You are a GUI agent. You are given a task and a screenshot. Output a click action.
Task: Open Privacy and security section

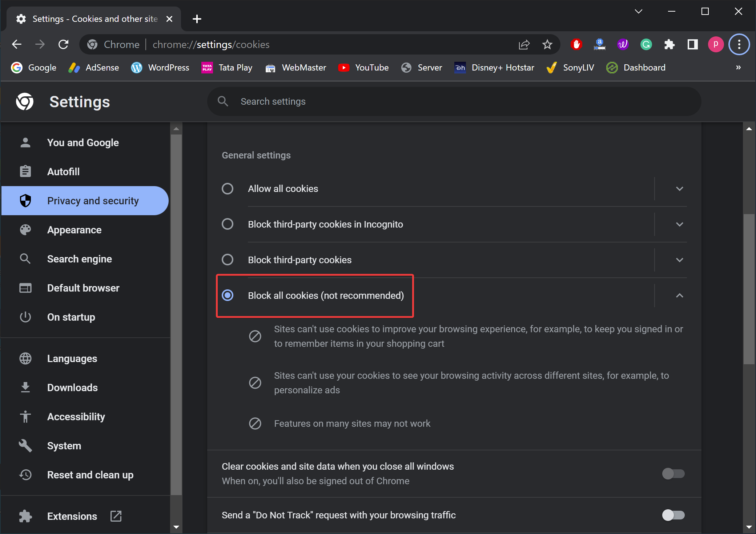pyautogui.click(x=85, y=201)
